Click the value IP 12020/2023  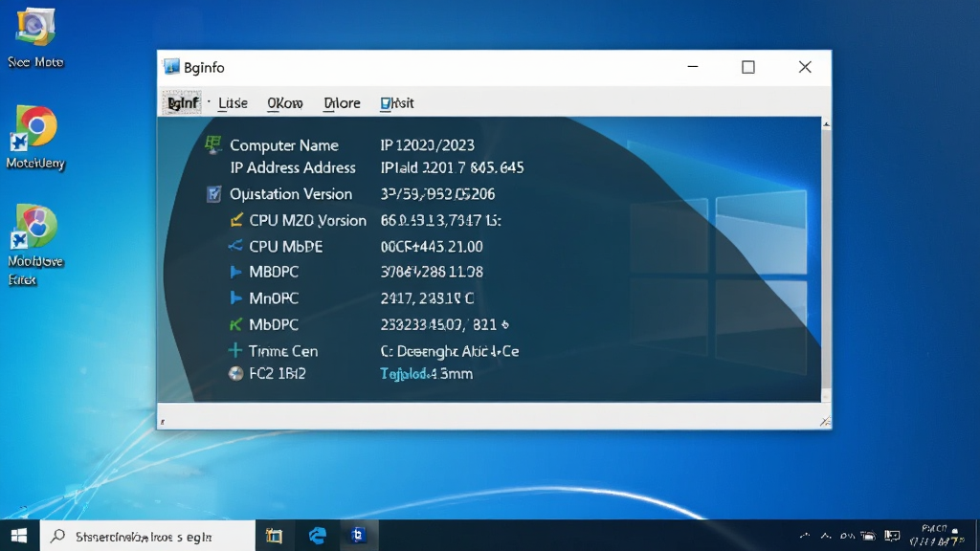428,145
